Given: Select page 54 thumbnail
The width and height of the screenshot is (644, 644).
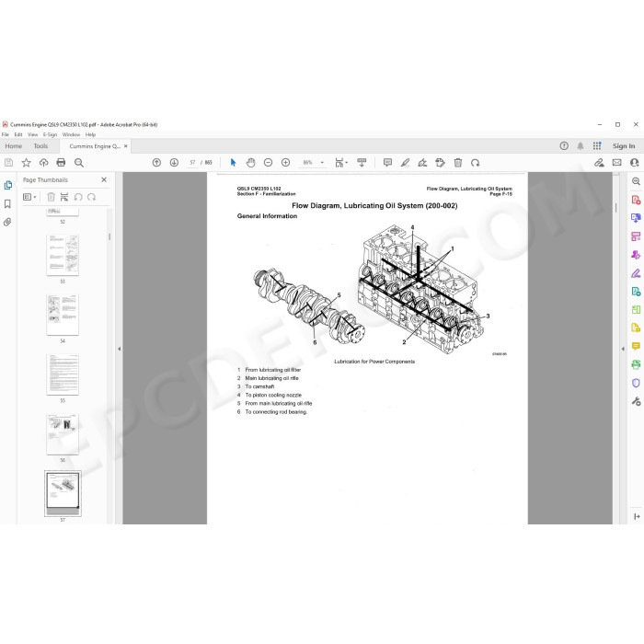Looking at the screenshot, I should pos(63,315).
